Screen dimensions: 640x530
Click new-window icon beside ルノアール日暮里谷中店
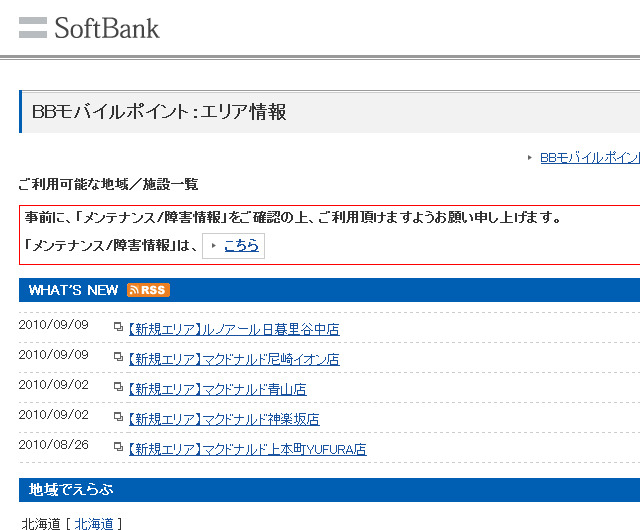tap(118, 327)
